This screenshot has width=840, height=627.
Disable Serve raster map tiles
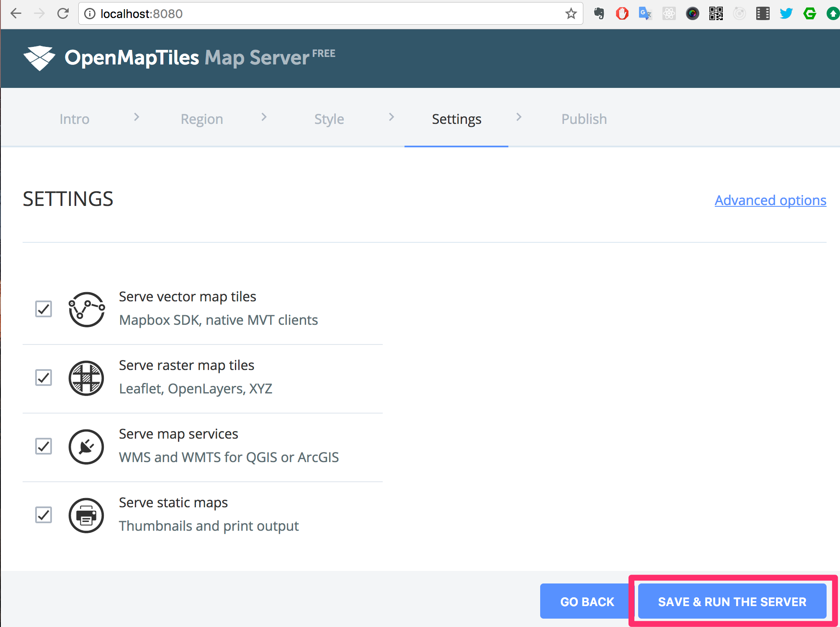point(44,378)
